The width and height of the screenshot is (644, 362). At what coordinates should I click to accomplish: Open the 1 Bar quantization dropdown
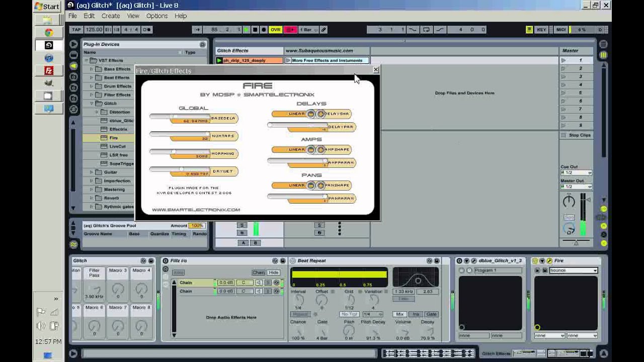[x=308, y=30]
